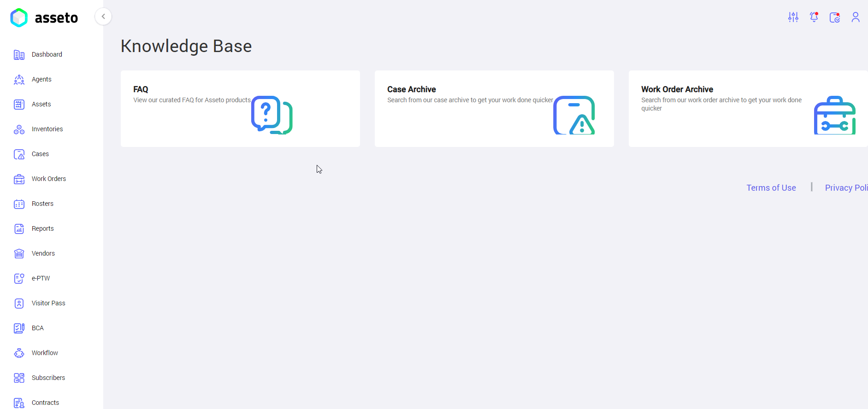This screenshot has width=868, height=409.
Task: Collapse the sidebar with the chevron button
Action: point(103,17)
